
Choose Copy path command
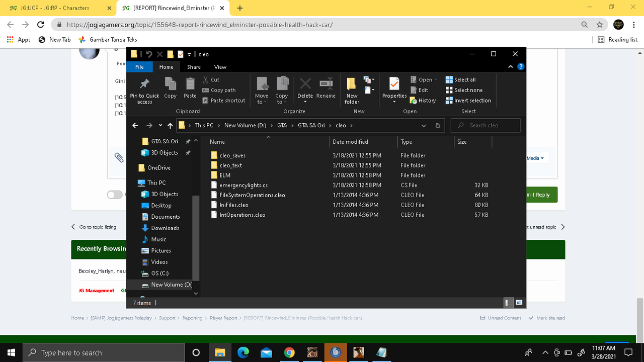(219, 90)
